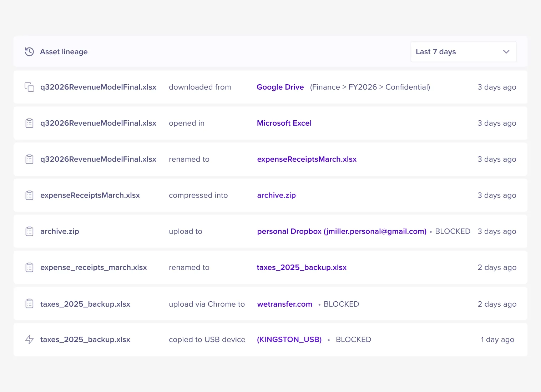This screenshot has height=392, width=541.
Task: Click the expense_receipts_march.xlsx file name
Action: pyautogui.click(x=93, y=267)
